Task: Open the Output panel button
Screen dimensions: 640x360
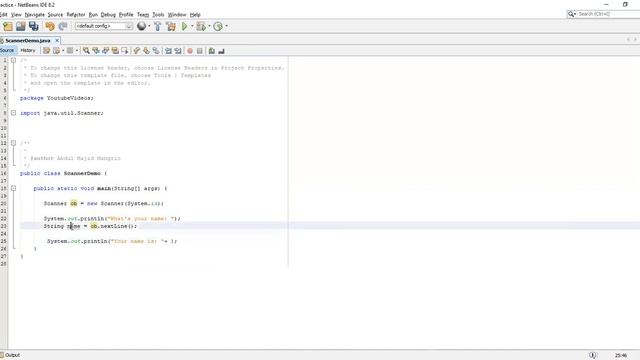Action: 10,355
